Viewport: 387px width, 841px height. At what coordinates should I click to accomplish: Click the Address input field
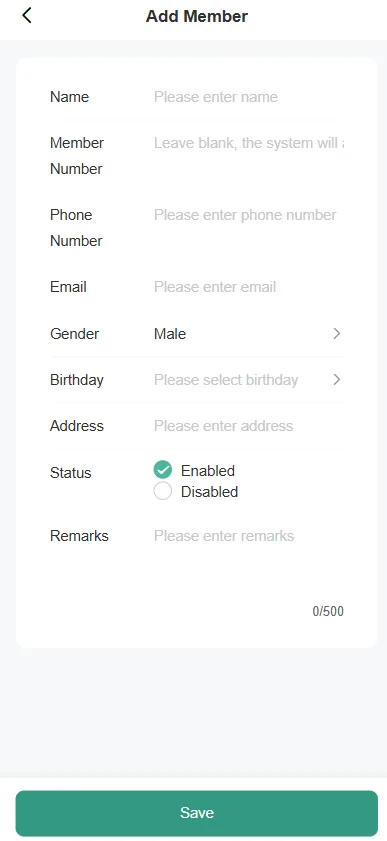pos(249,426)
